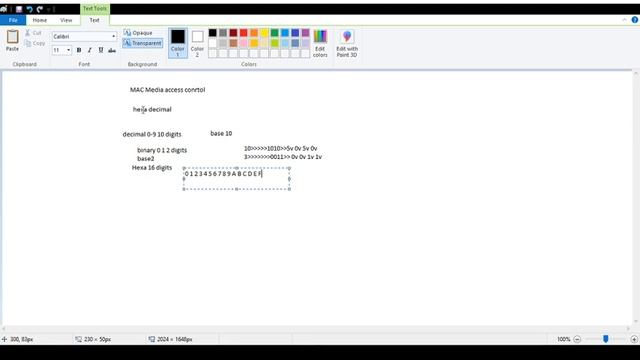Open the Customize Quick Access Toolbar dropdown
Screen dimensions: 640x360
[49, 9]
